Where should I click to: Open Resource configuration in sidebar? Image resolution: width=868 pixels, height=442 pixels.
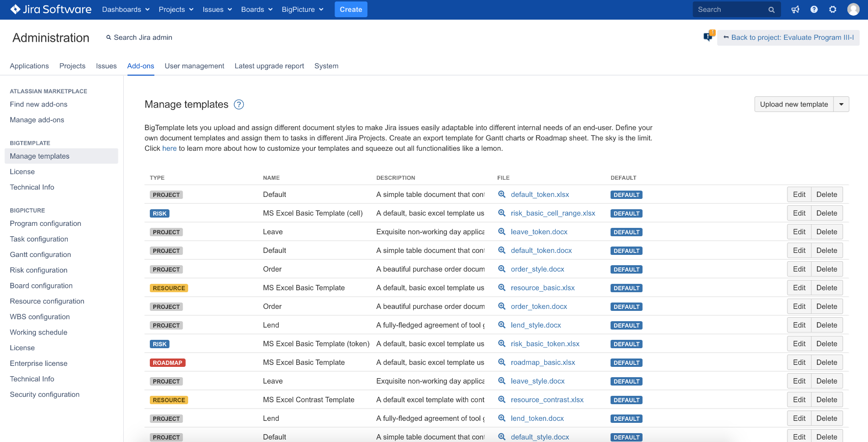tap(47, 301)
